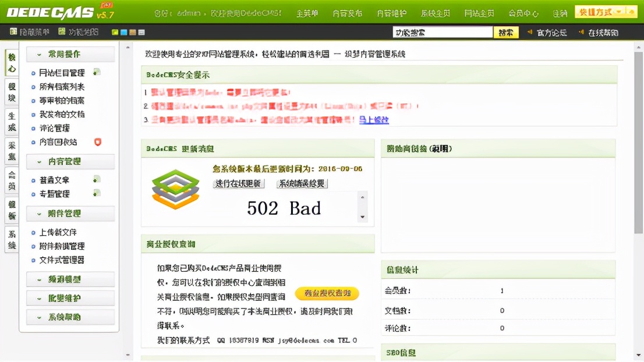Open 我发布的文档 in the sidebar
This screenshot has height=362, width=644.
pos(62,115)
